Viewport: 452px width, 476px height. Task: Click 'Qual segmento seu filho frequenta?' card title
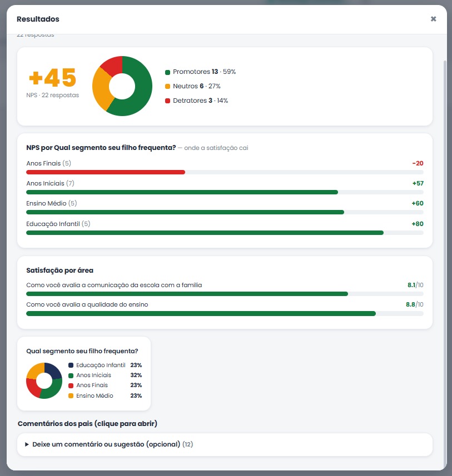82,351
